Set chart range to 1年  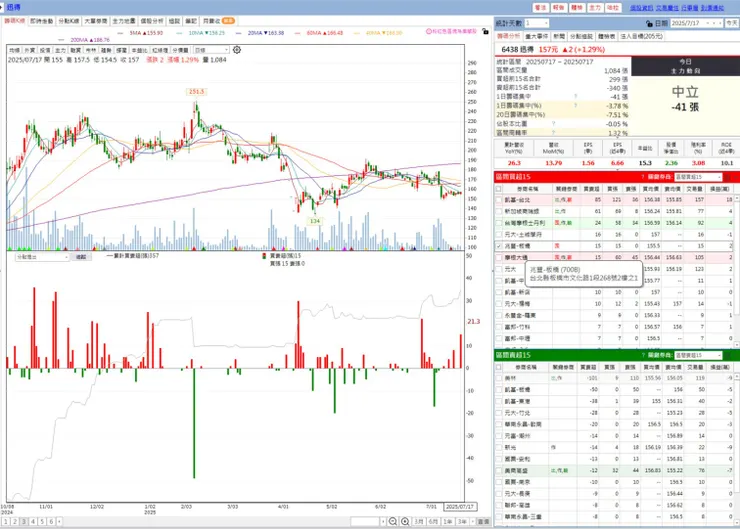click(x=447, y=521)
